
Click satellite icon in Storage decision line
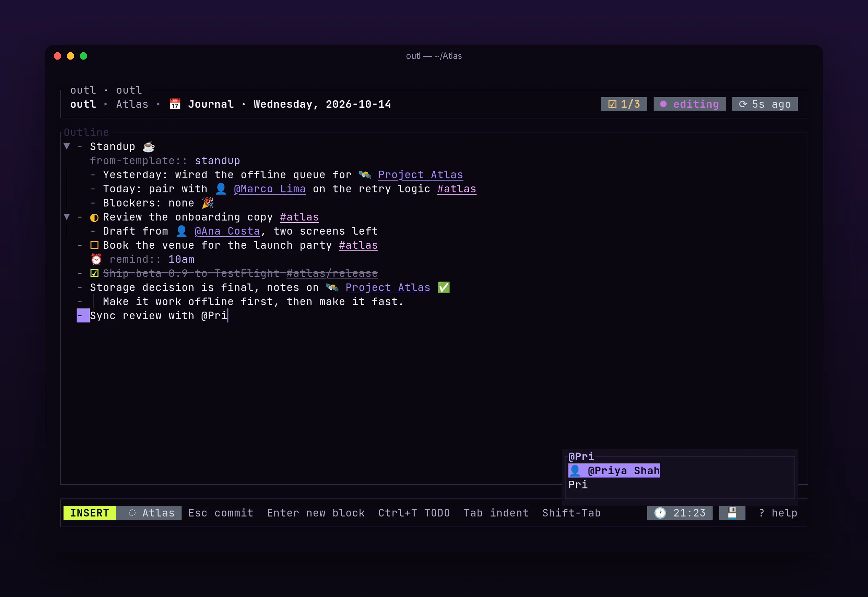(332, 287)
